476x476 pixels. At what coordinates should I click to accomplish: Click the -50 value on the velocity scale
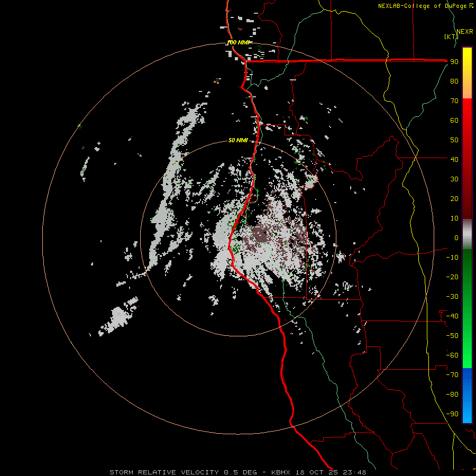452,336
